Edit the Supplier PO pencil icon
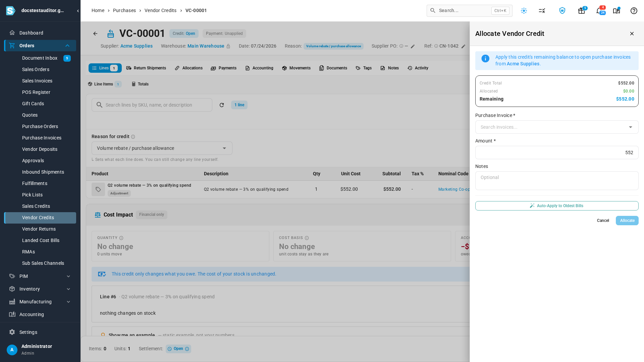 coord(413,46)
